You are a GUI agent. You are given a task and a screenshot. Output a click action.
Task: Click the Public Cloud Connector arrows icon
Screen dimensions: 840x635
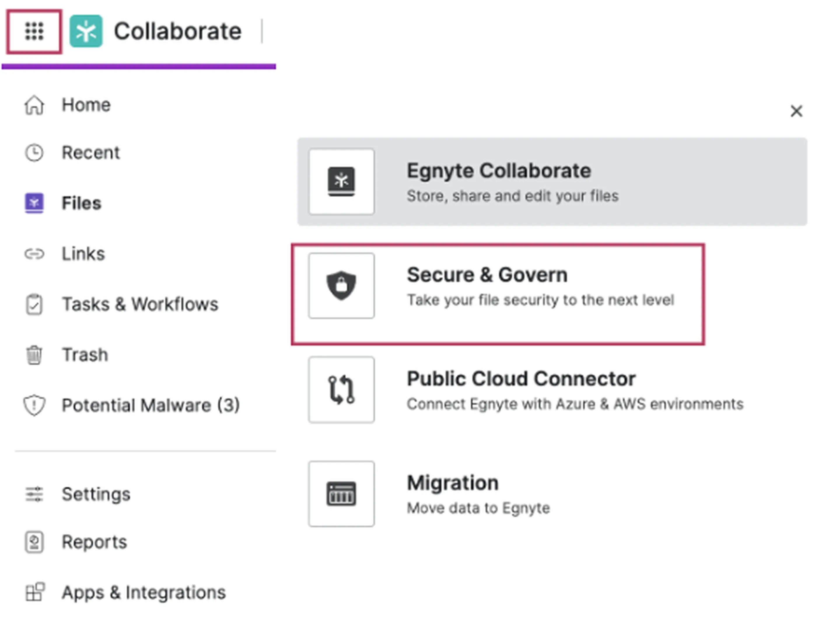point(341,390)
